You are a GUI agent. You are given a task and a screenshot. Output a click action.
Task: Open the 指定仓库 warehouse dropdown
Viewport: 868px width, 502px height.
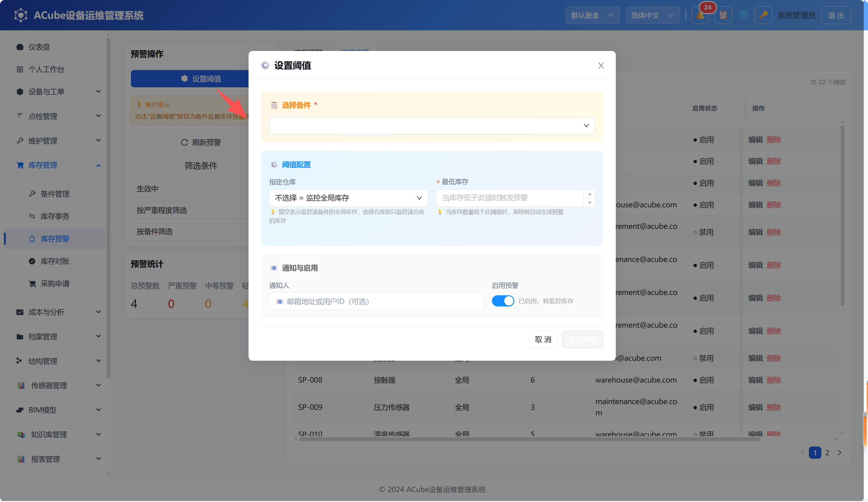(x=348, y=198)
